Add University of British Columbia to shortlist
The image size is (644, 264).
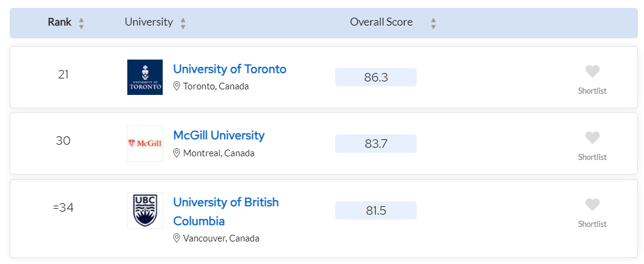pos(592,204)
